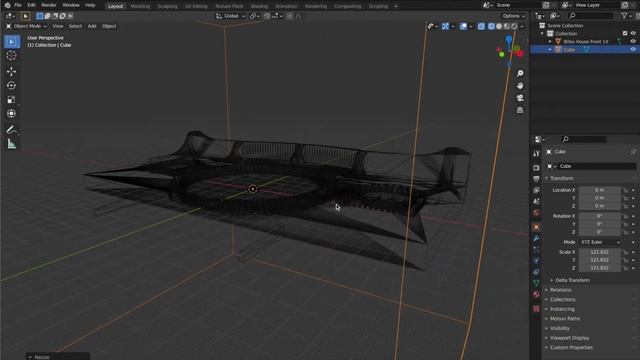Expand the Custom Properties panel
Image resolution: width=640 pixels, height=360 pixels.
571,348
